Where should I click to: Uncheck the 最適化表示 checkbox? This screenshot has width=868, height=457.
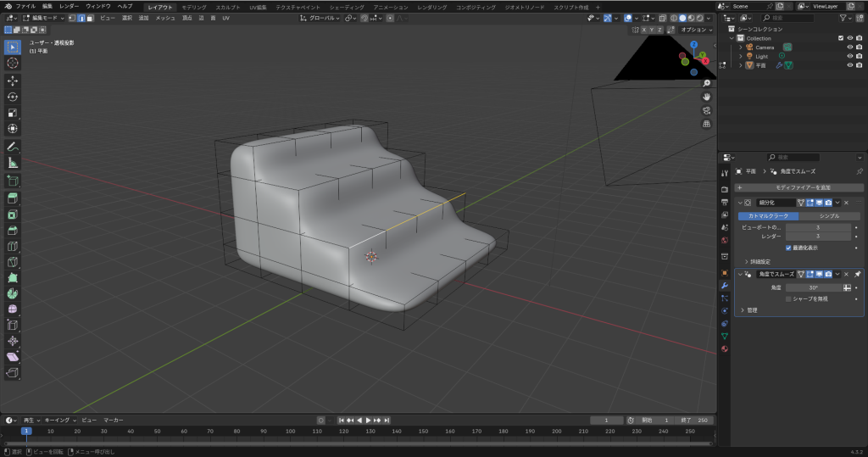point(788,248)
